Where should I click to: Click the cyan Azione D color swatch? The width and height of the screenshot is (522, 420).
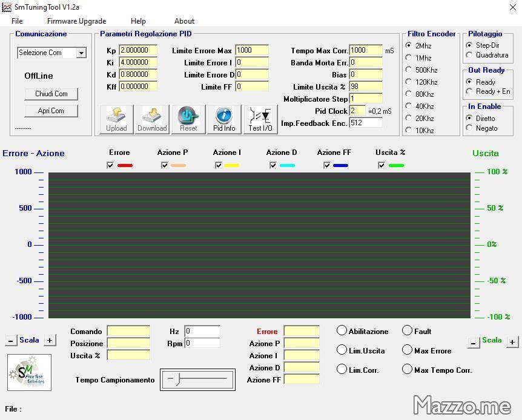[x=287, y=165]
